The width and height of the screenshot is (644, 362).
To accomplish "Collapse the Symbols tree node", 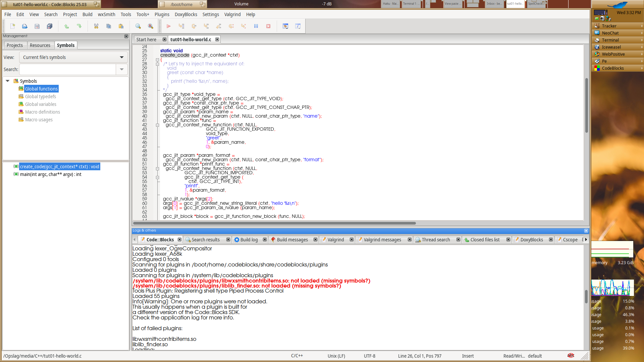I will pyautogui.click(x=8, y=81).
